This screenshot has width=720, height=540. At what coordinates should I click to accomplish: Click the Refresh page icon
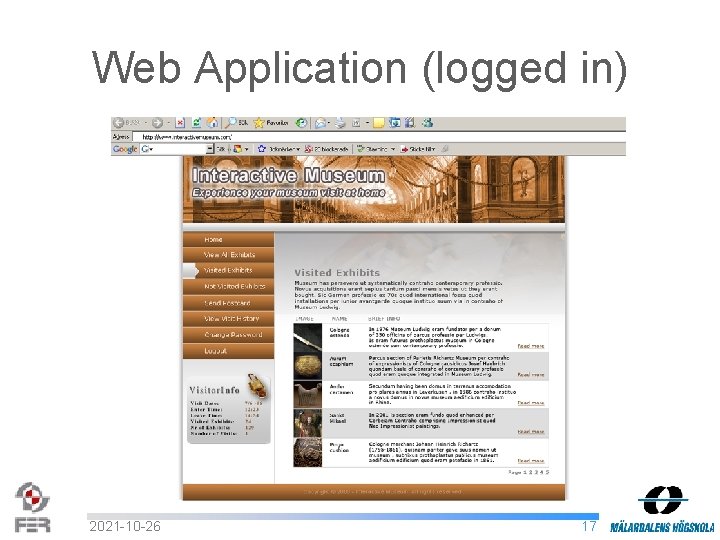point(197,123)
